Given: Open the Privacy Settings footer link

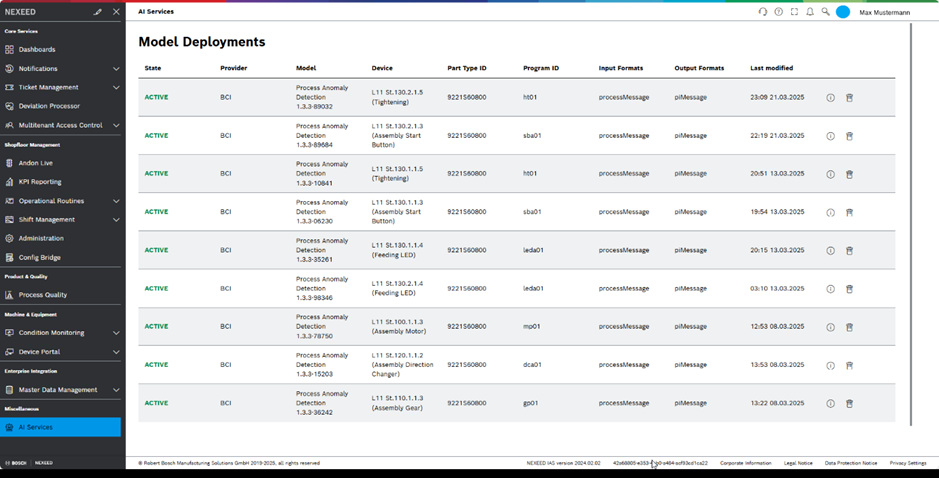Looking at the screenshot, I should [x=908, y=463].
